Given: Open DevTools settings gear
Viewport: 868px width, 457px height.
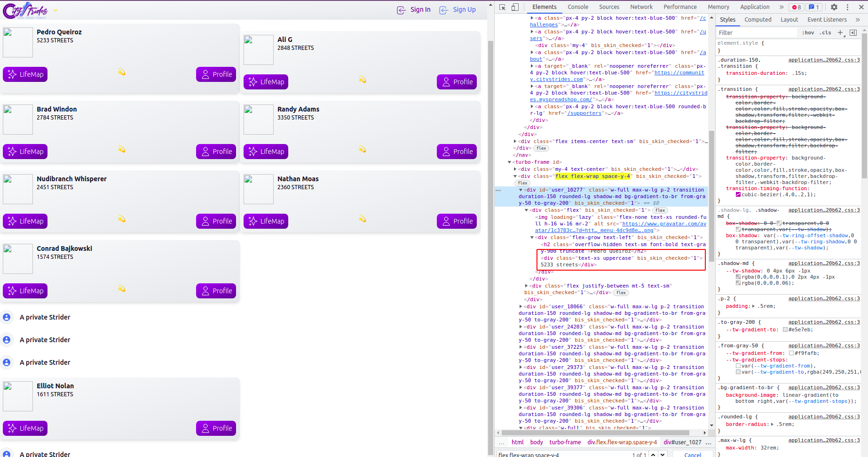Looking at the screenshot, I should (834, 7).
